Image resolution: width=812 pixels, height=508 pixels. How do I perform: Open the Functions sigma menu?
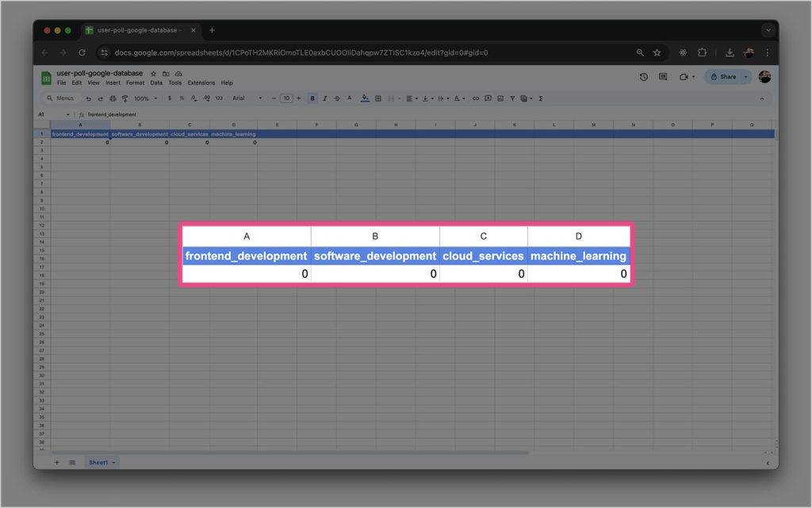[x=541, y=98]
